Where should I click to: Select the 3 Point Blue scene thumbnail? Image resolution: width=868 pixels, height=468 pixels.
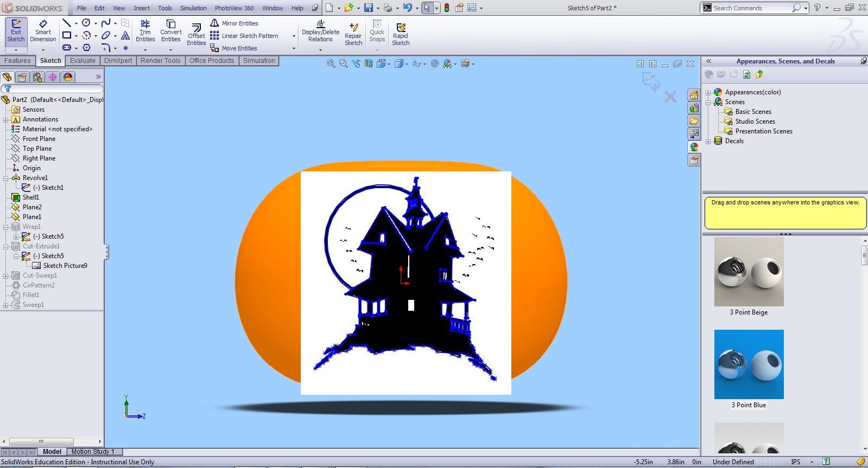pyautogui.click(x=749, y=364)
